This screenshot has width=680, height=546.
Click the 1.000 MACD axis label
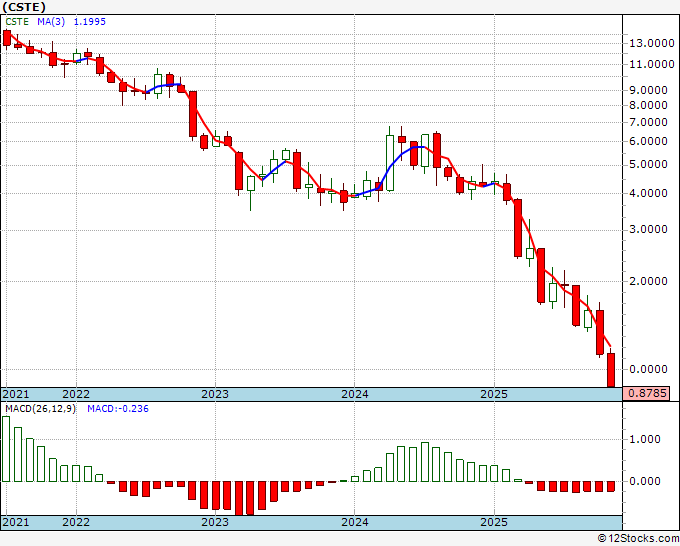pyautogui.click(x=645, y=439)
